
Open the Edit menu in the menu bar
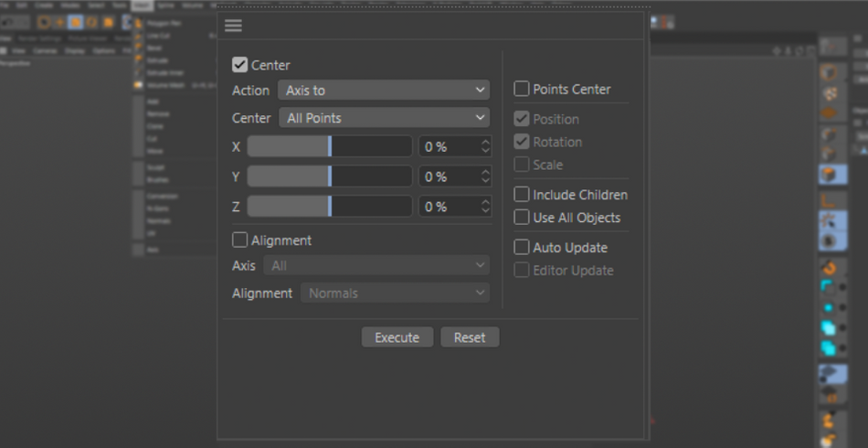22,5
